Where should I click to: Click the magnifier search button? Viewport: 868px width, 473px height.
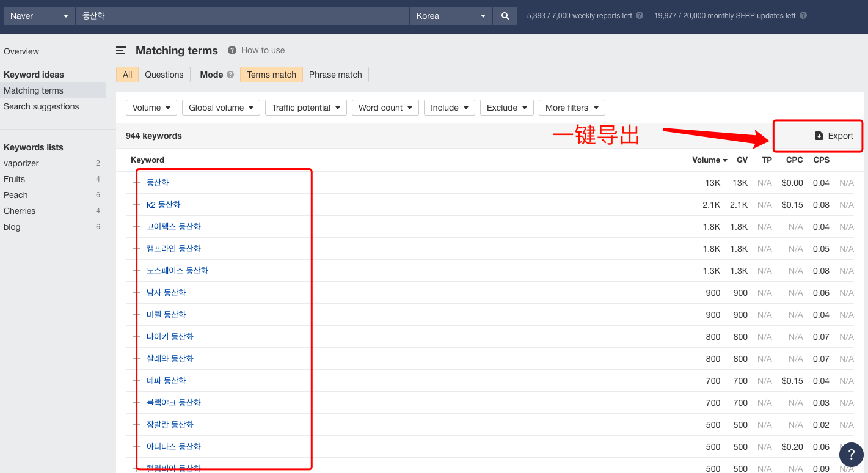point(505,16)
